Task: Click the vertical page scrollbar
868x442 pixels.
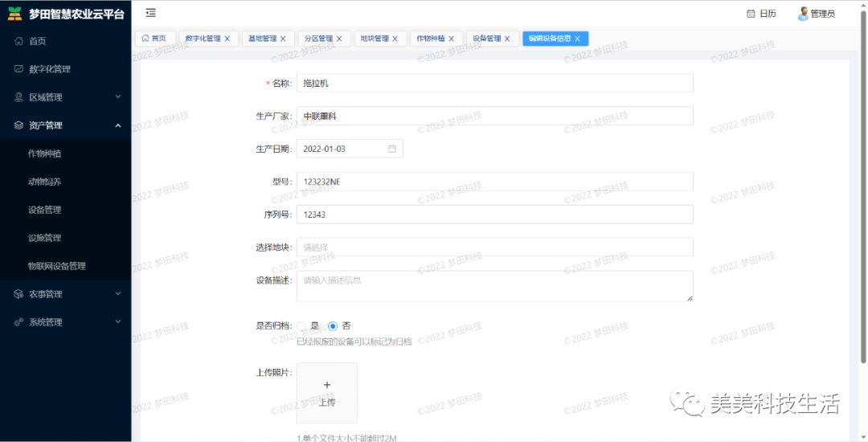Action: pos(863,186)
